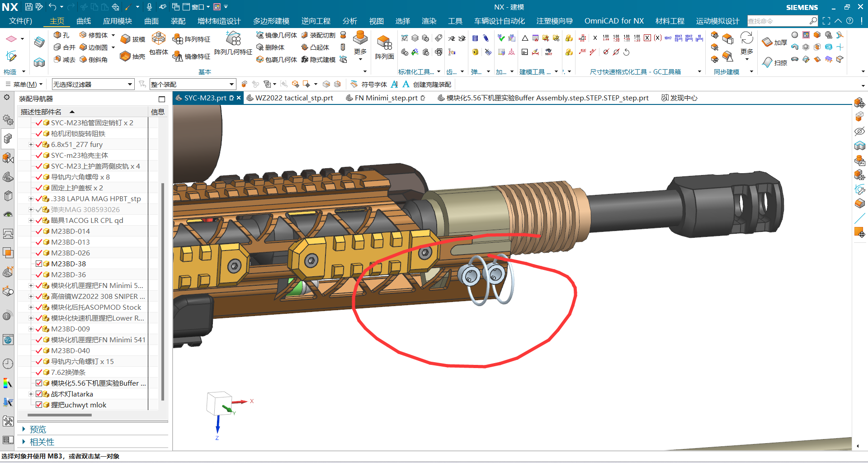Click the 查找命令 search field
868x463 pixels.
[x=782, y=21]
